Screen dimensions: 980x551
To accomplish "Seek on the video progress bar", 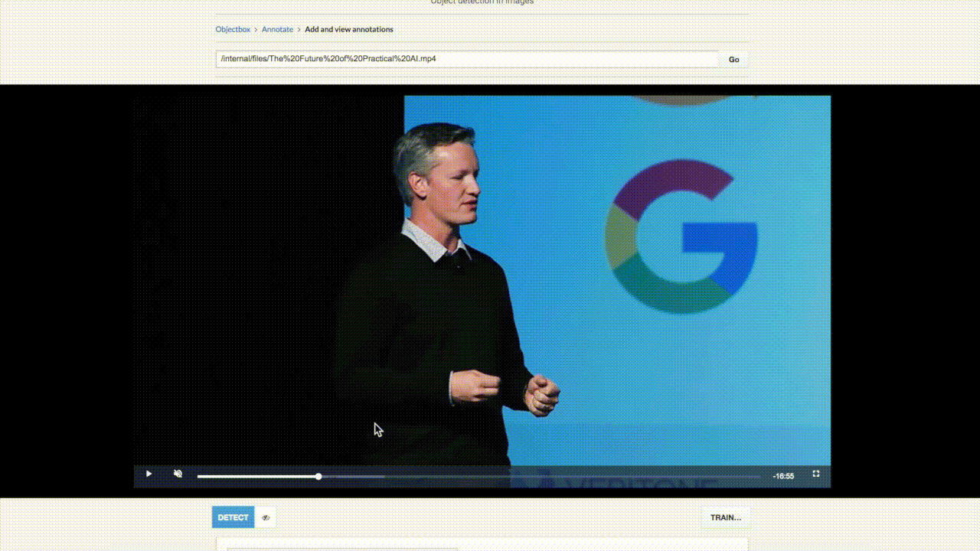I will click(479, 476).
